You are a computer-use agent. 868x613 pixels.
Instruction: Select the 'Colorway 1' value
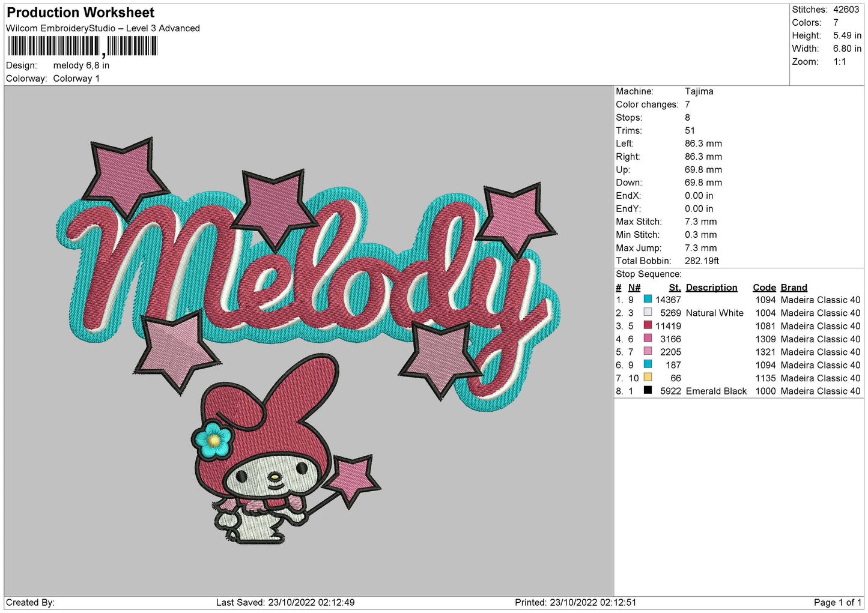tap(76, 79)
